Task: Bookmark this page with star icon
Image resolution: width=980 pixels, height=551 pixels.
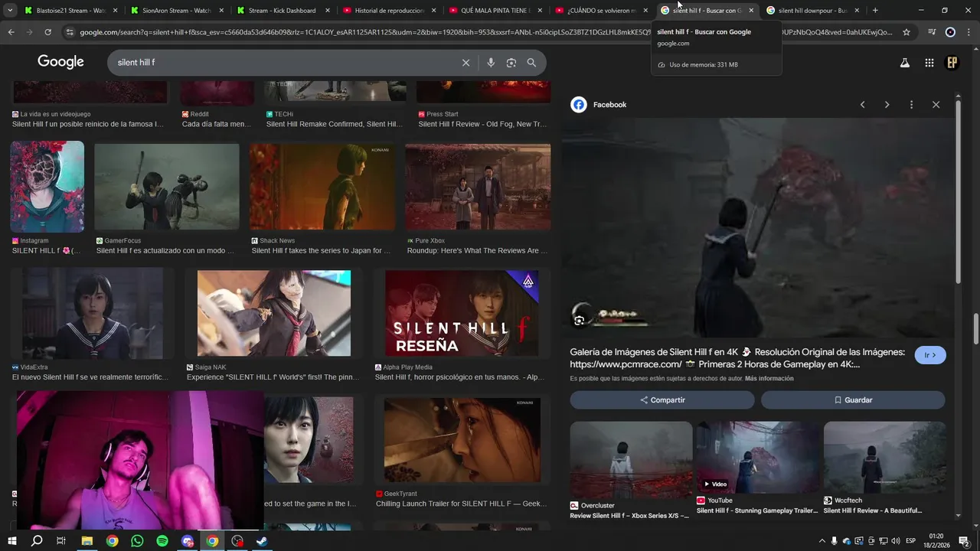Action: (x=906, y=32)
